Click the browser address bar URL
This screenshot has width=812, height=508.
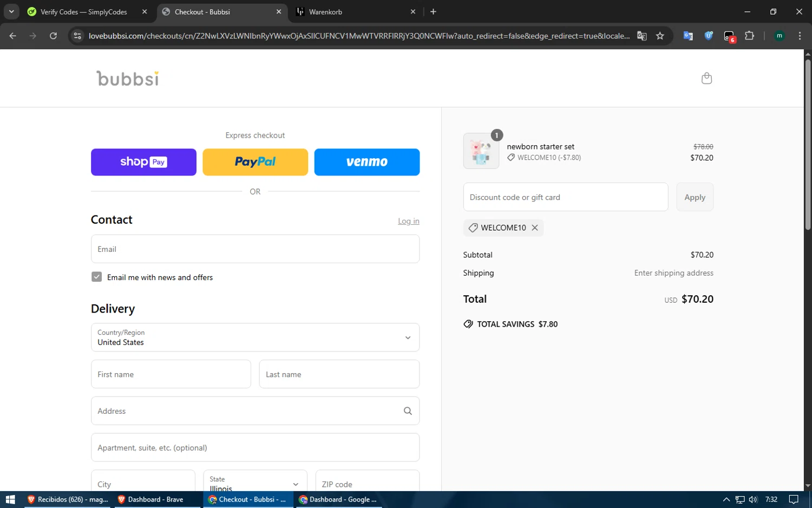pyautogui.click(x=359, y=36)
